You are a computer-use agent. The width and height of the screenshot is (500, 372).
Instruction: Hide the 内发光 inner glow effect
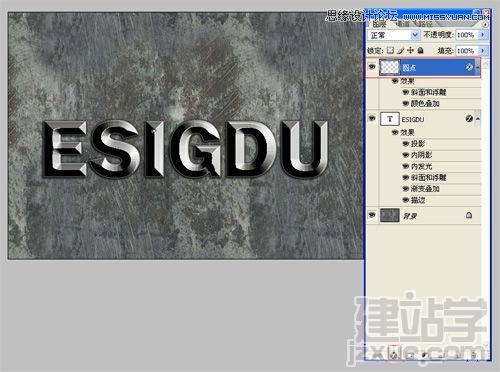coord(406,166)
